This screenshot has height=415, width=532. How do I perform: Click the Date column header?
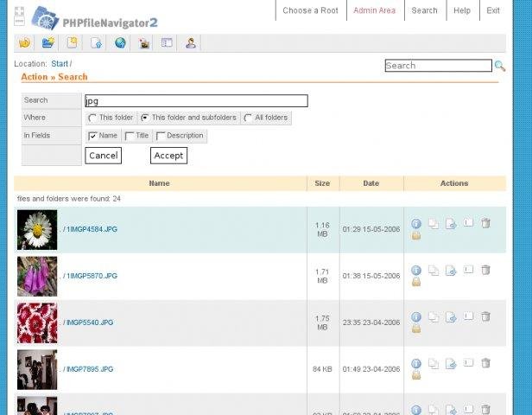pyautogui.click(x=371, y=183)
